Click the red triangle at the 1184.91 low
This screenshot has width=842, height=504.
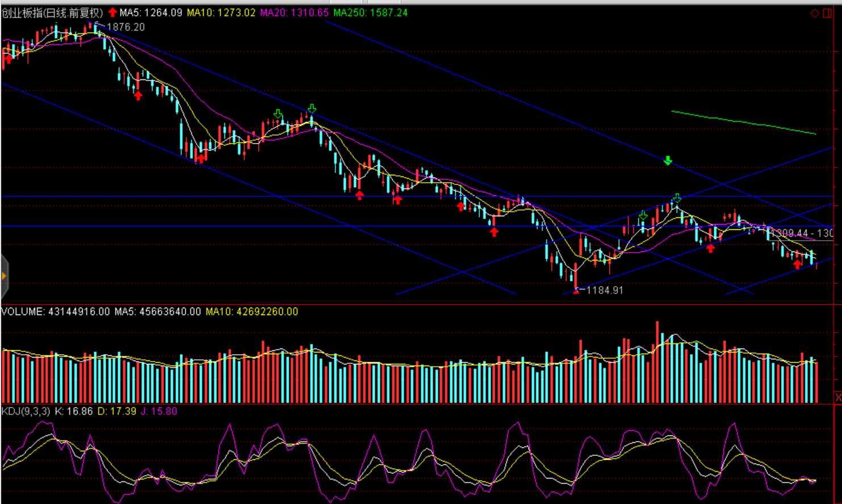coord(576,291)
